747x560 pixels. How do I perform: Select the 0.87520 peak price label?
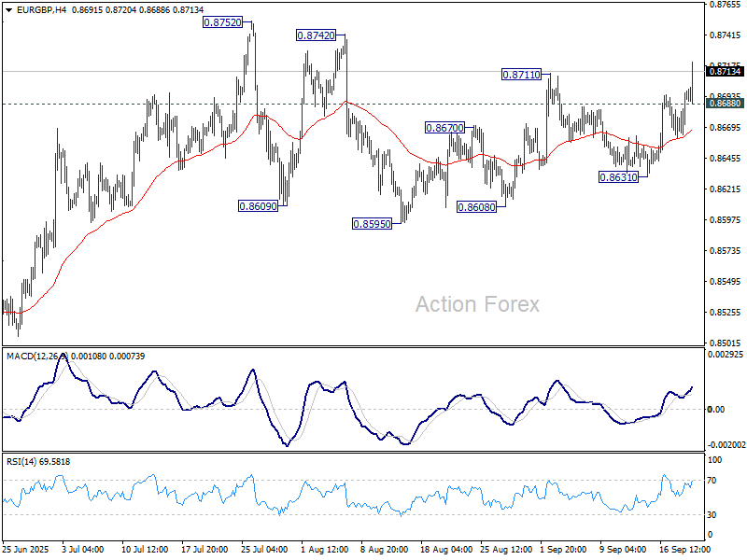pyautogui.click(x=224, y=21)
